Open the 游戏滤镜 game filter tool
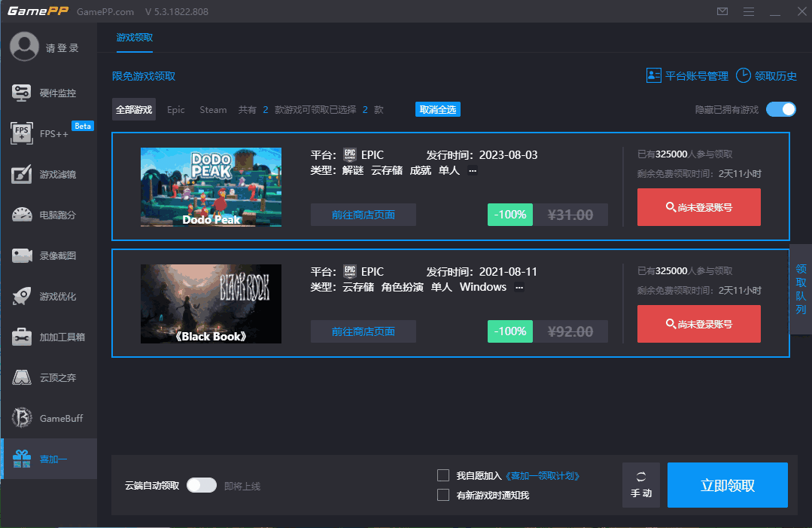812x528 pixels. tap(48, 174)
